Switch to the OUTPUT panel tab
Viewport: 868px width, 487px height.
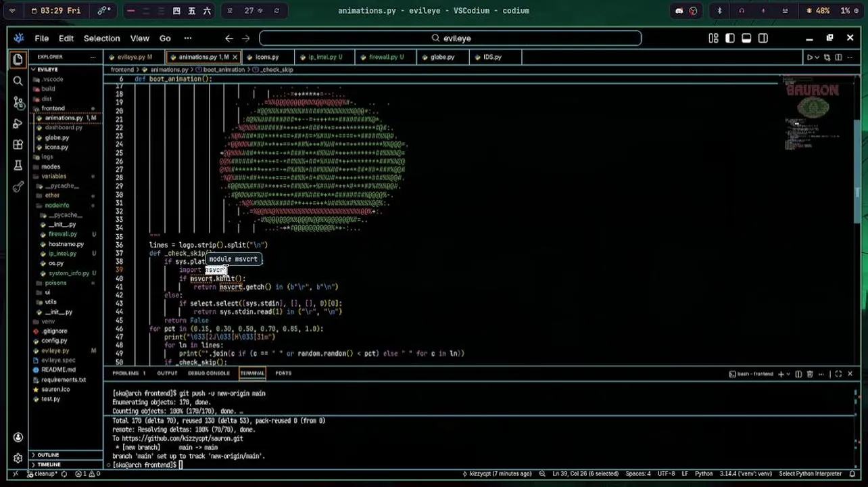point(167,373)
